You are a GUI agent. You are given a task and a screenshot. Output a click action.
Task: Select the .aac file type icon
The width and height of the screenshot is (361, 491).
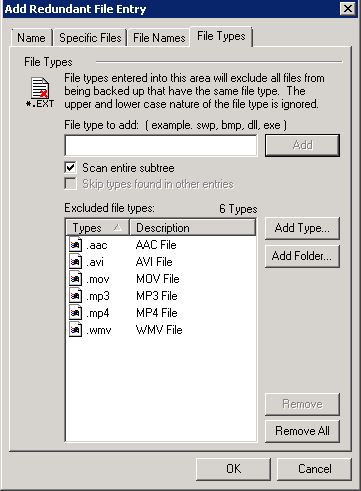(x=75, y=245)
